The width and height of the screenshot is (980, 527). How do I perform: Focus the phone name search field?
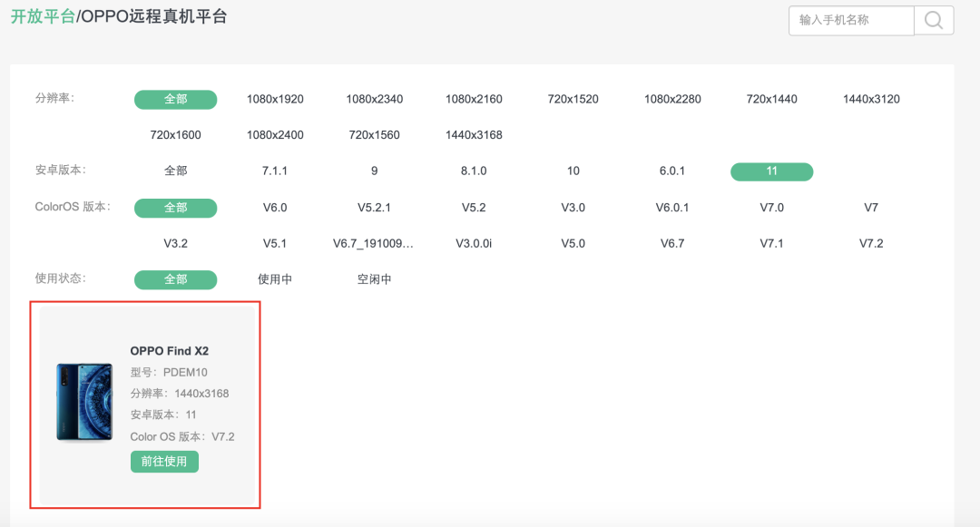pyautogui.click(x=852, y=21)
